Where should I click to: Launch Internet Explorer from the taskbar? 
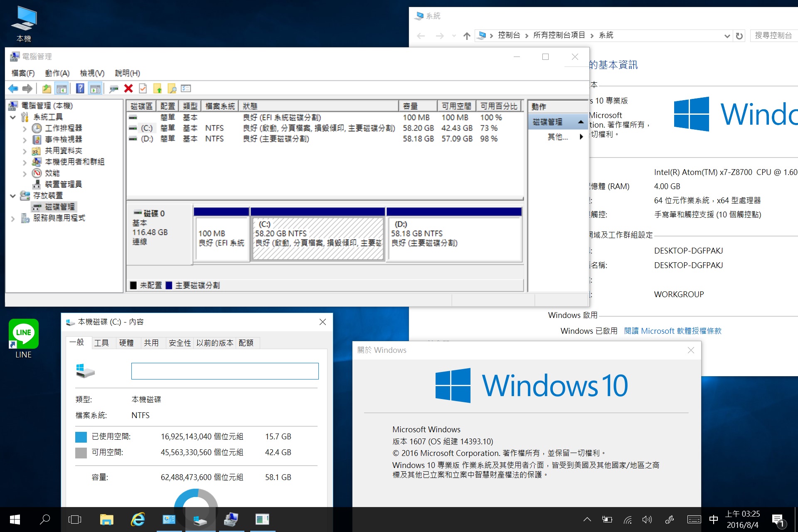point(138,520)
